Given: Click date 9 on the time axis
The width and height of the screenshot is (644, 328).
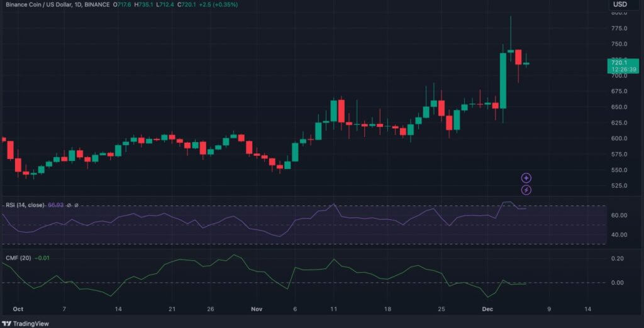Looking at the screenshot, I should 549,309.
